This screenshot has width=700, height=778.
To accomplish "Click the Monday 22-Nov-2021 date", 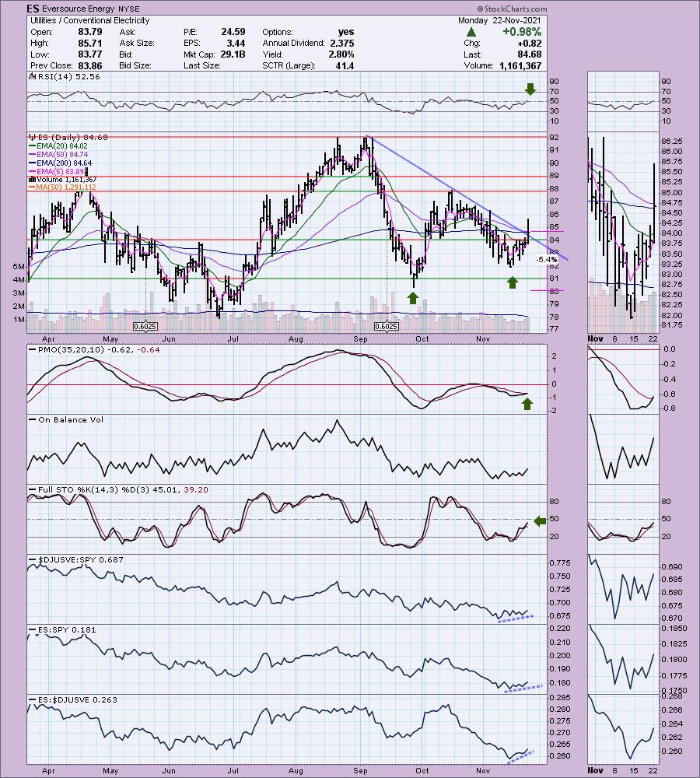I will coord(499,20).
